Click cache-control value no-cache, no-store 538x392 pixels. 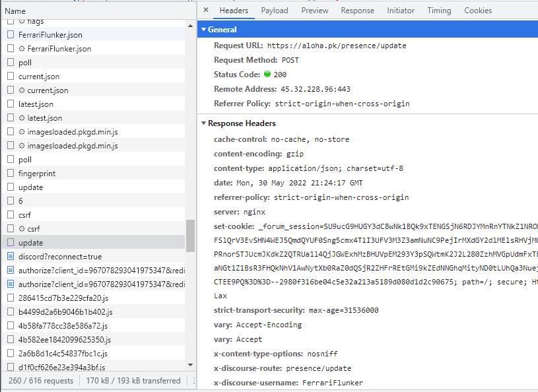310,139
